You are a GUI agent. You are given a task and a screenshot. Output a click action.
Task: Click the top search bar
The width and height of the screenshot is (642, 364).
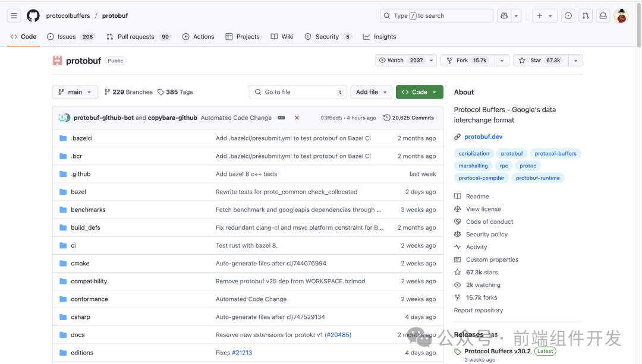tap(436, 15)
